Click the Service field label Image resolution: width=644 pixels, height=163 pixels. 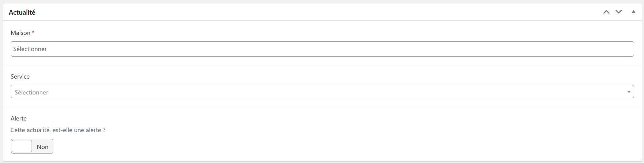tap(20, 76)
